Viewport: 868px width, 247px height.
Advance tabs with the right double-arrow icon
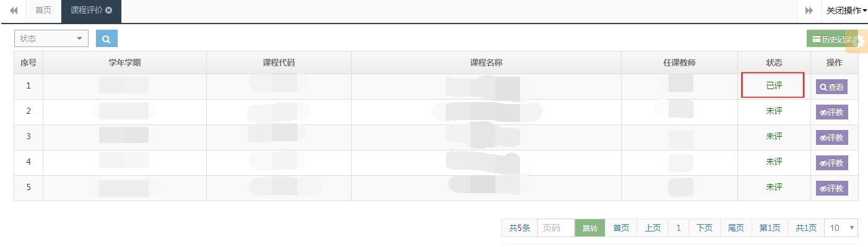[x=809, y=11]
